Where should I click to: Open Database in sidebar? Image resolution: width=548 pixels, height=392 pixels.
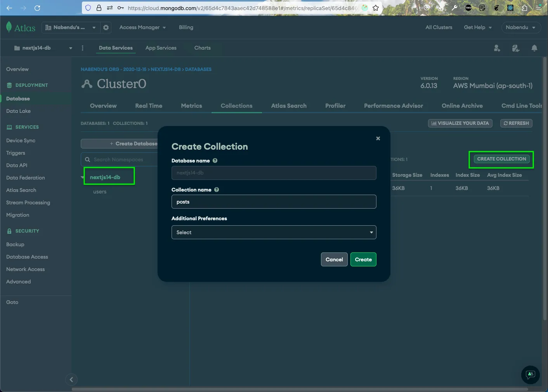pos(18,98)
